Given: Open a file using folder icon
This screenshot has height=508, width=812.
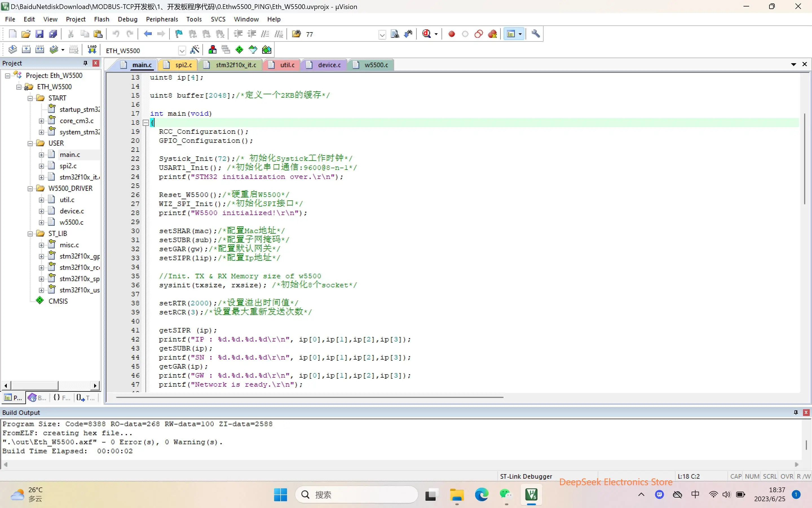Looking at the screenshot, I should click(26, 34).
